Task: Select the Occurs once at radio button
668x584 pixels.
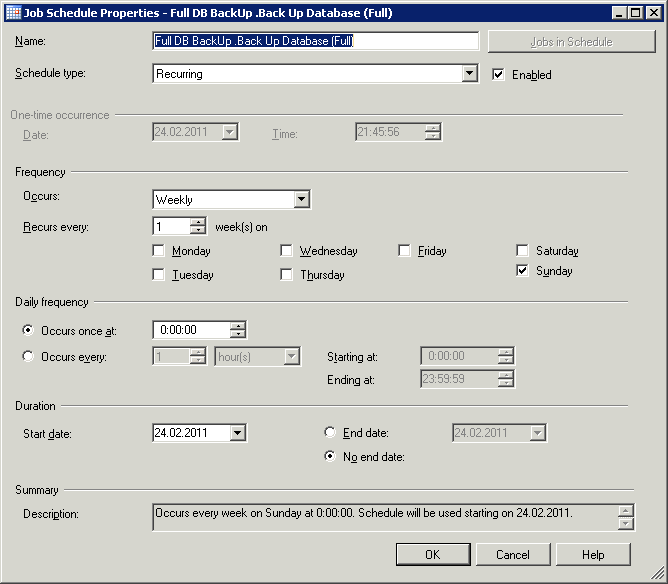Action: pyautogui.click(x=28, y=330)
